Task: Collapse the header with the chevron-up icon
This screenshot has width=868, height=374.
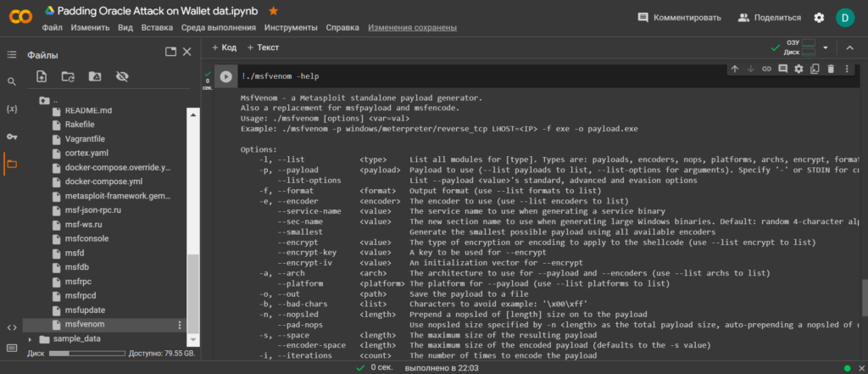Action: [x=849, y=47]
